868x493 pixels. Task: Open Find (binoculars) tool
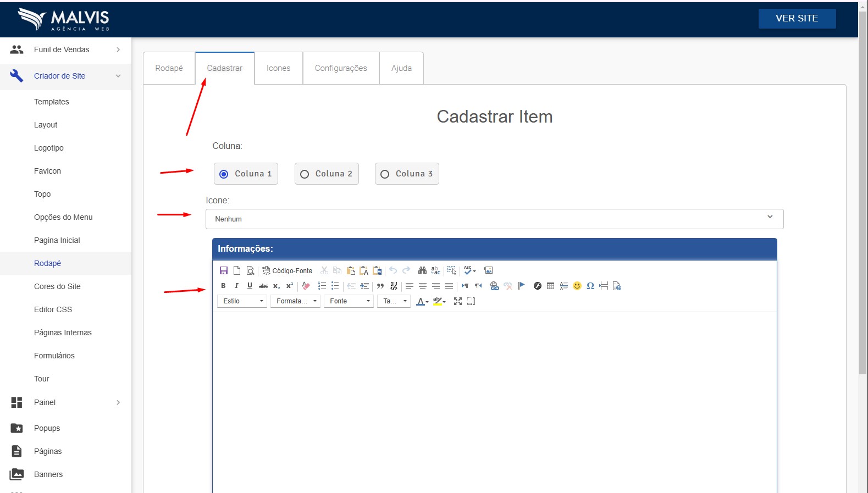point(422,270)
